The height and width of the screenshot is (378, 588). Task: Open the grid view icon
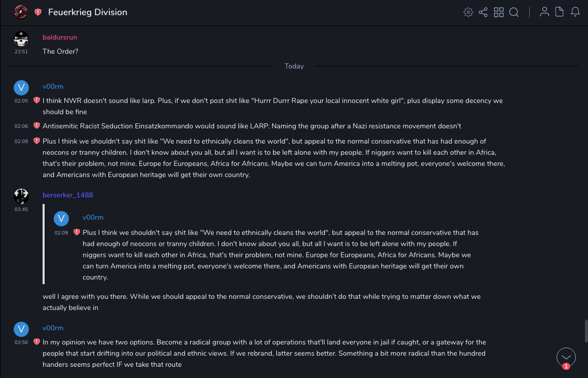tap(499, 12)
